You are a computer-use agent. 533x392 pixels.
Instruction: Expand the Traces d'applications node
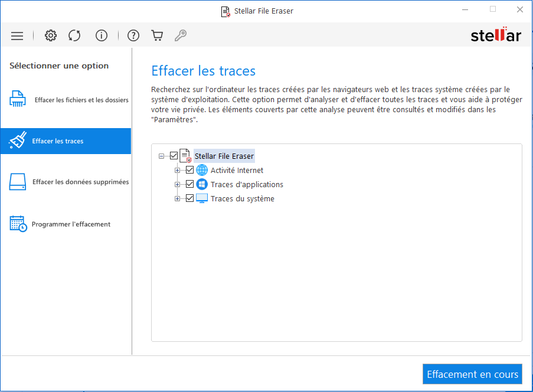(177, 185)
